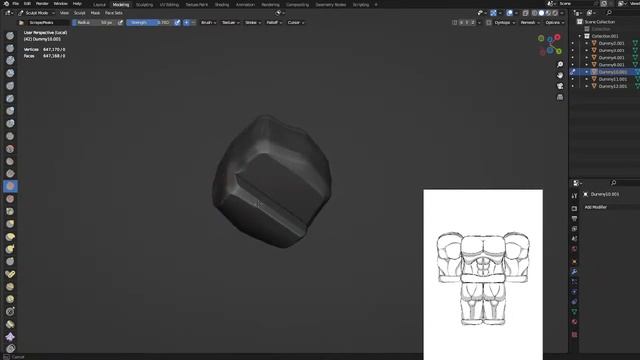Click the armor reference sketch image

[483, 274]
